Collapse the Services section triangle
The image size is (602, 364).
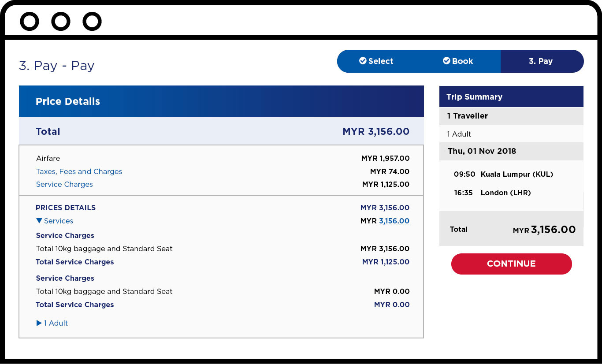pos(39,221)
